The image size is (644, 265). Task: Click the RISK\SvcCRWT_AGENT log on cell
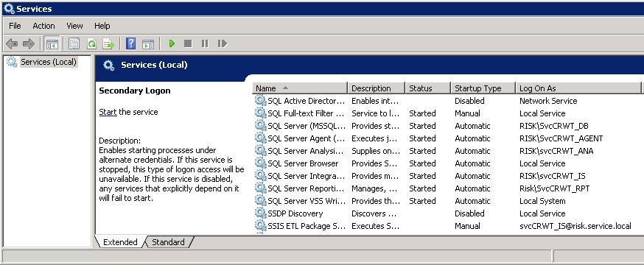[561, 138]
